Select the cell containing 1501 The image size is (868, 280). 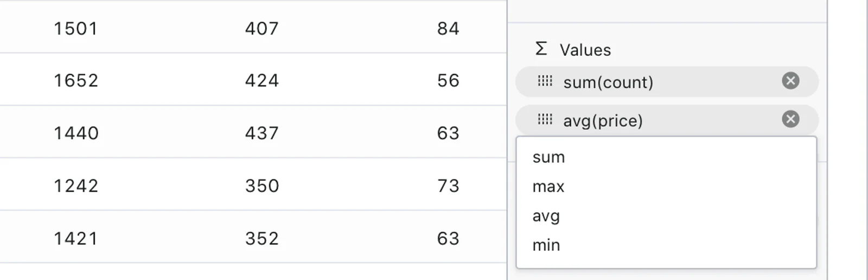point(76,28)
